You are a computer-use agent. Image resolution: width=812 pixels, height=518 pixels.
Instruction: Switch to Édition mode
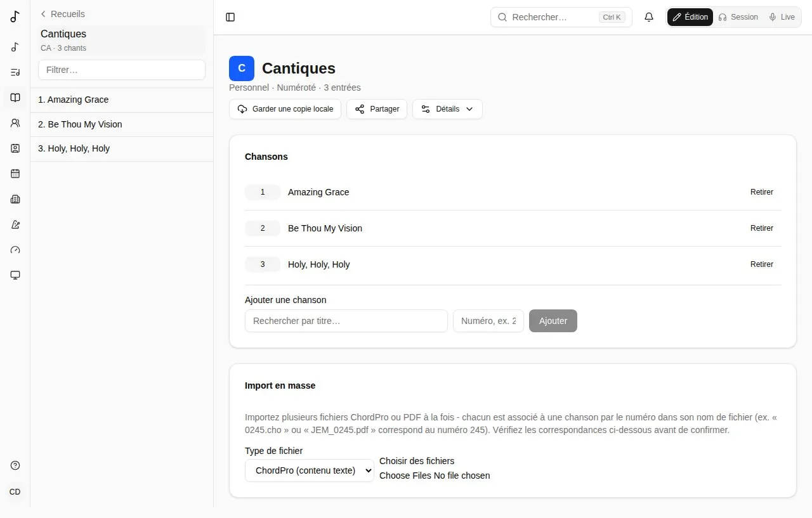pyautogui.click(x=690, y=17)
